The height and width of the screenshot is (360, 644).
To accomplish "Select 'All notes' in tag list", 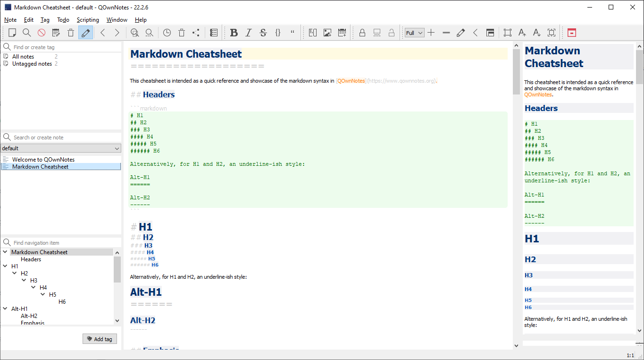I will tap(23, 57).
